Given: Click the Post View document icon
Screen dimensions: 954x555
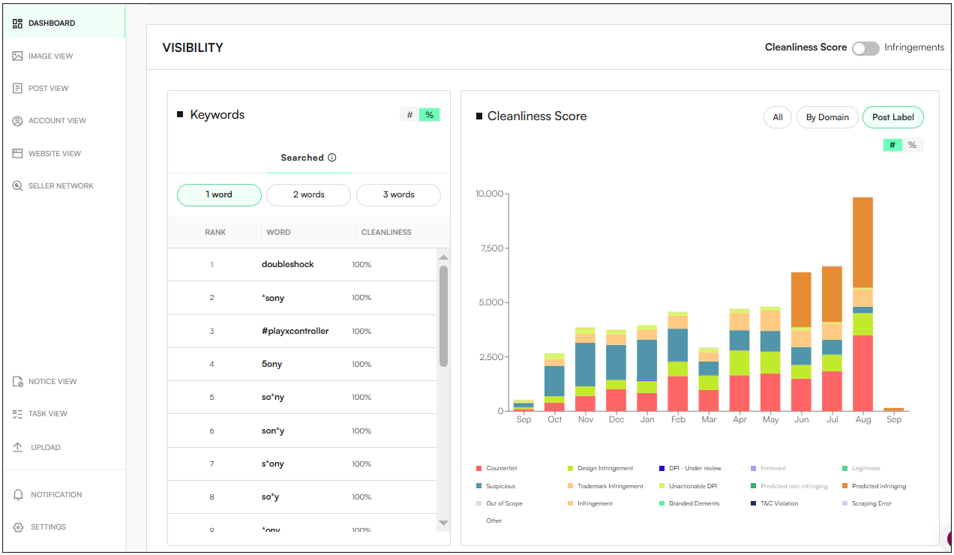Looking at the screenshot, I should coord(18,88).
